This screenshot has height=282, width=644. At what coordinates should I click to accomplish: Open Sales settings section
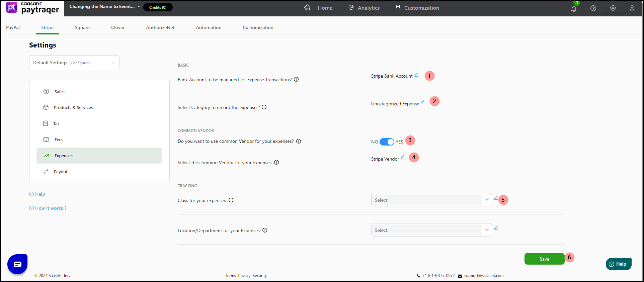click(99, 92)
